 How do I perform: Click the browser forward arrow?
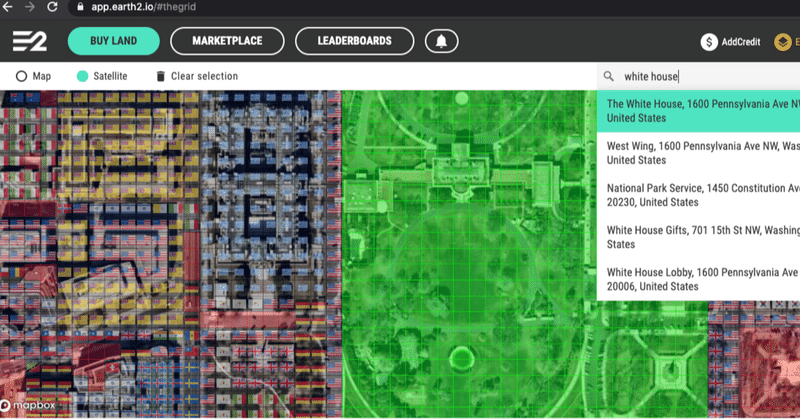(30, 7)
